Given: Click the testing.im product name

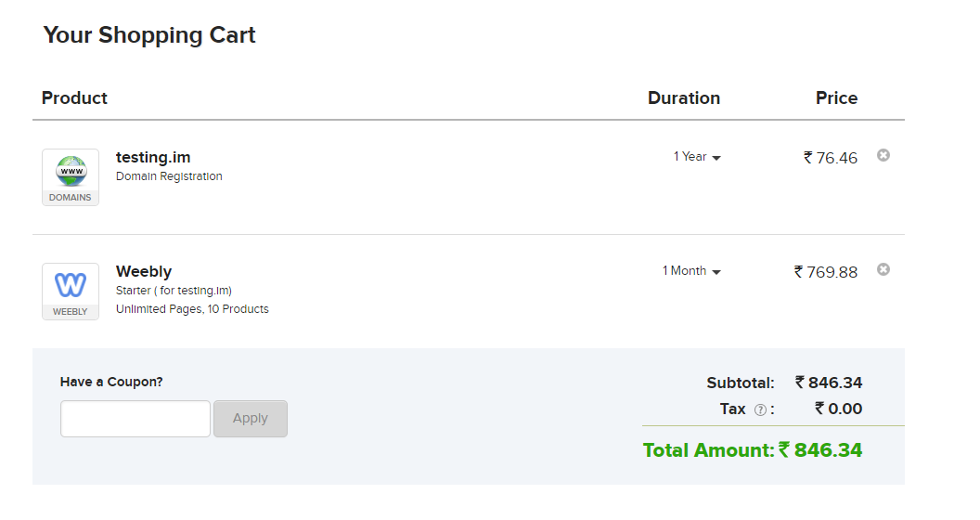Looking at the screenshot, I should click(153, 158).
